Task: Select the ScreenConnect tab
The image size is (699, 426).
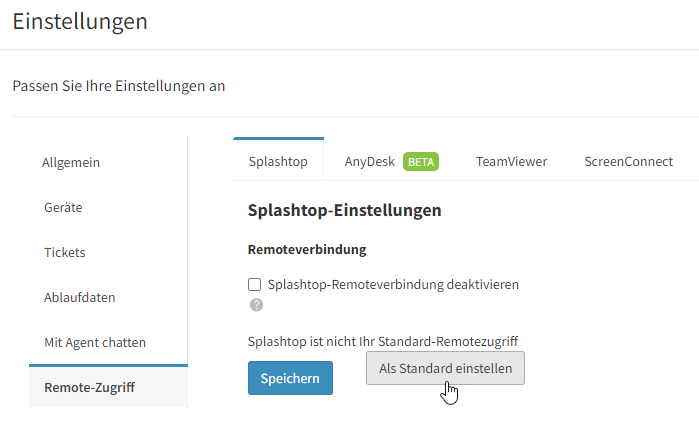Action: pos(629,161)
